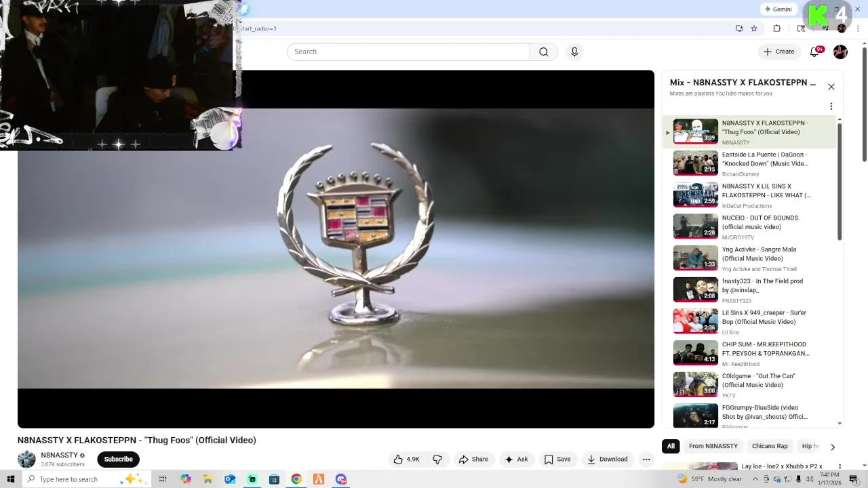Viewport: 868px width, 488px height.
Task: Open Microsoft Store from taskbar
Action: pyautogui.click(x=274, y=479)
